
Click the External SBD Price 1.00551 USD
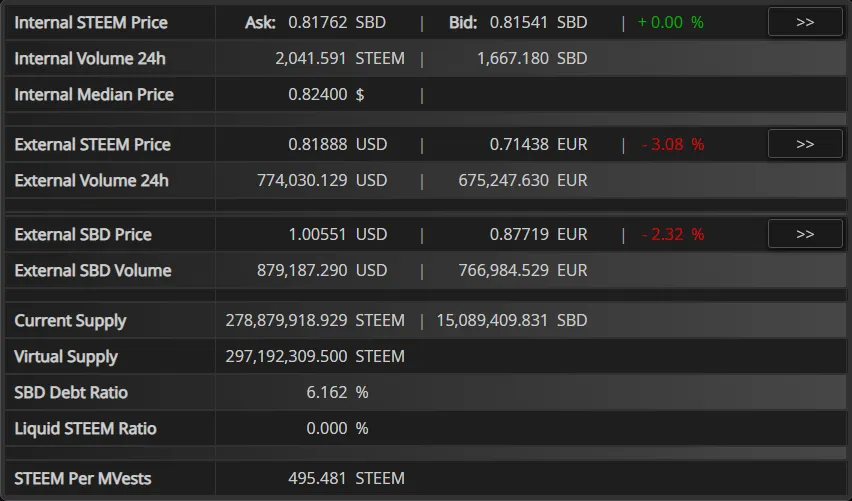[x=337, y=234]
